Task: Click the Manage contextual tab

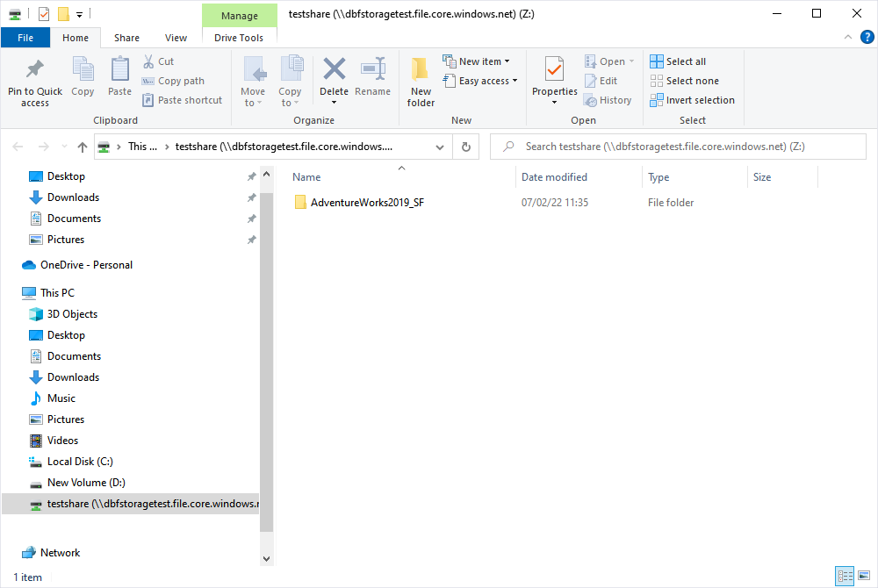Action: coord(240,16)
